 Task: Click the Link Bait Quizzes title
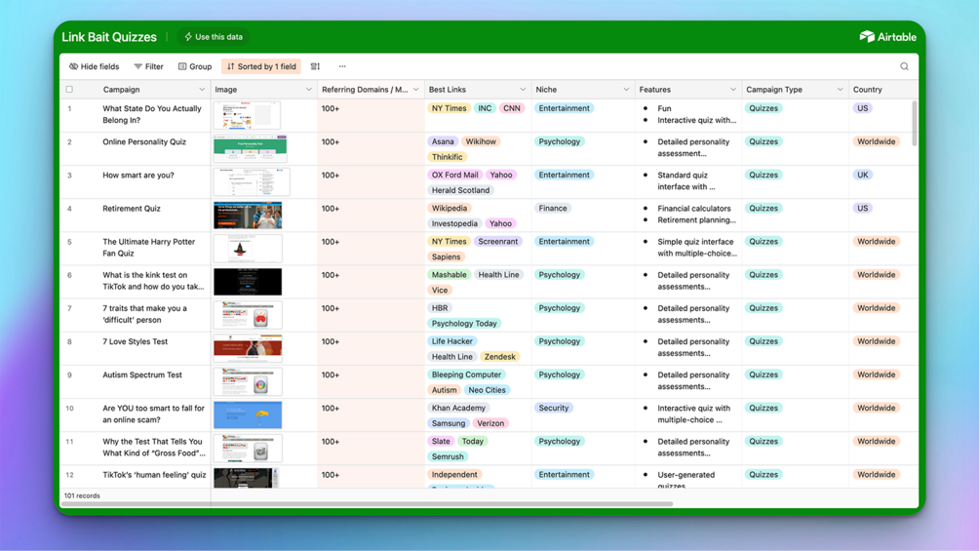pos(109,37)
